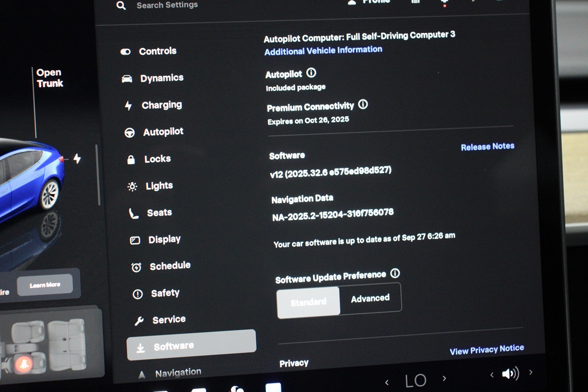Decrease volume with the left arrow
Screen dimensions: 588x392
pos(491,375)
